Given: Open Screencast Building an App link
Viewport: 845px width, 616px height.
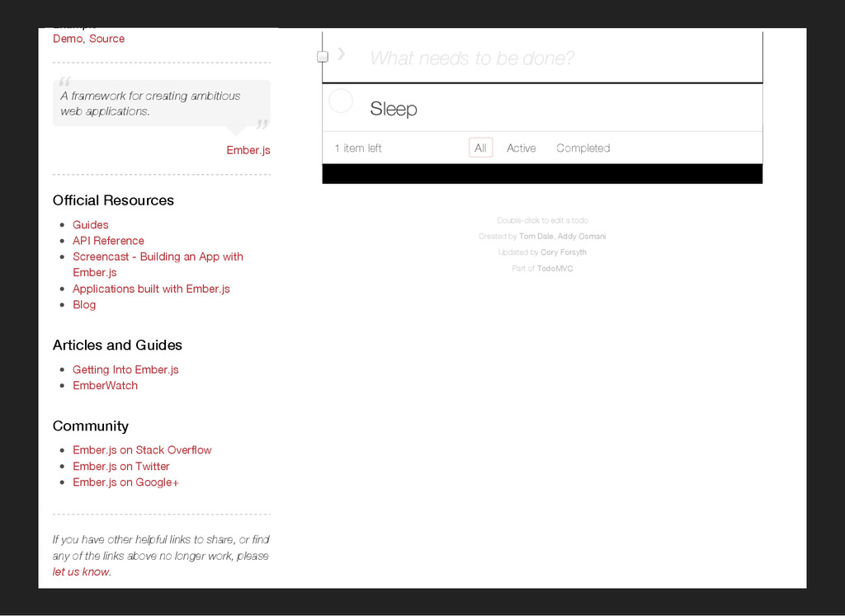Looking at the screenshot, I should pyautogui.click(x=158, y=265).
